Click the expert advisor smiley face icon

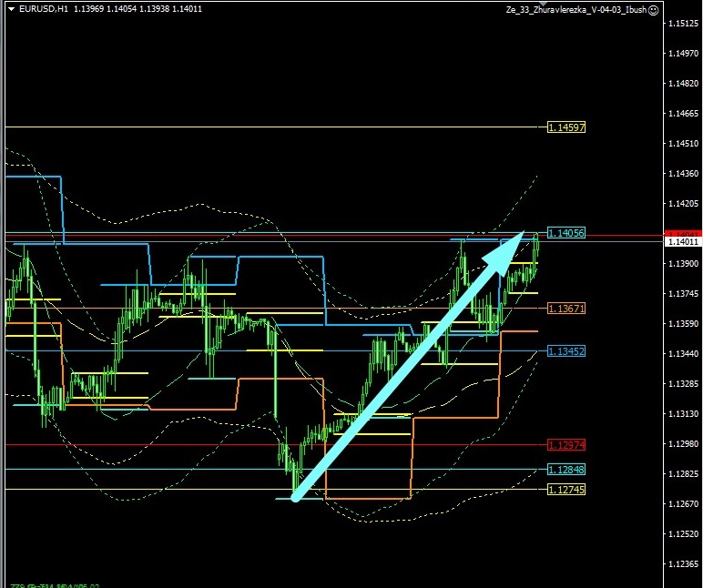coord(653,9)
